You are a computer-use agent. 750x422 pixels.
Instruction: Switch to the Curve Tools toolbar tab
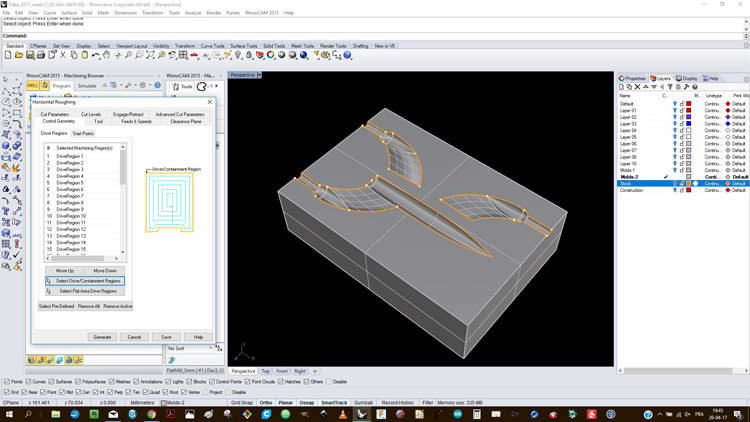pyautogui.click(x=212, y=46)
